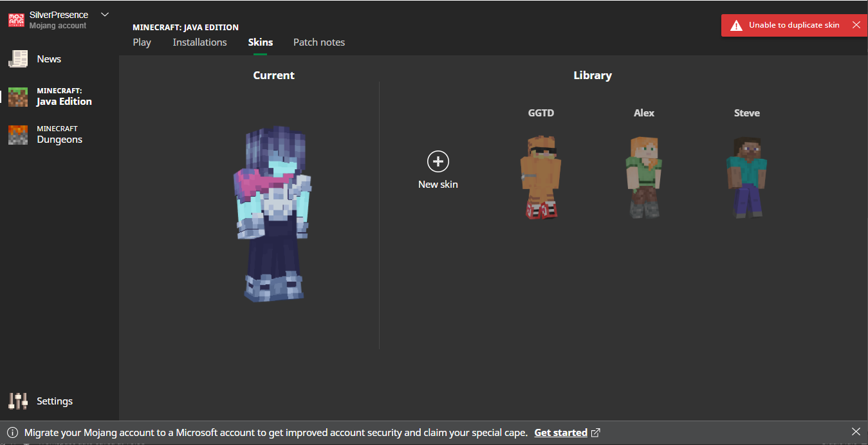Go to the Patch notes tab
The height and width of the screenshot is (445, 868).
(x=319, y=42)
